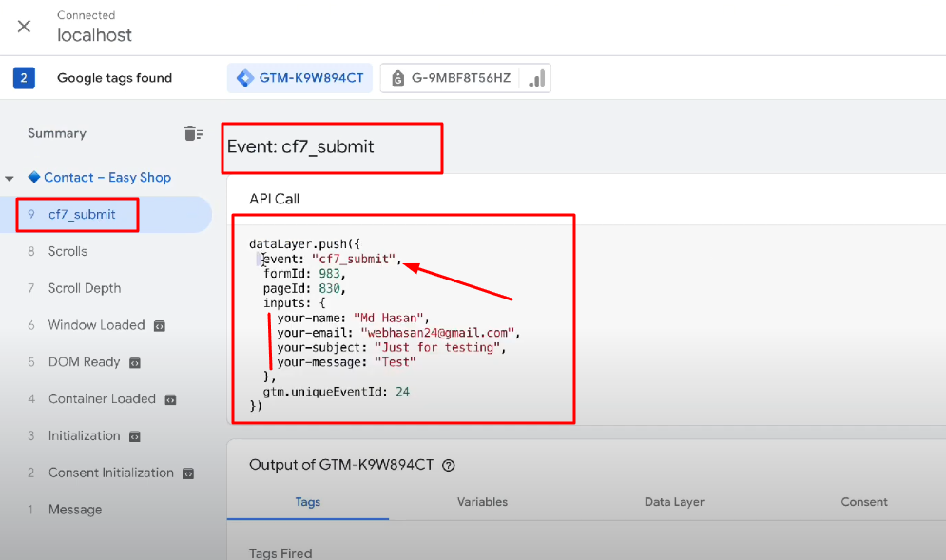Open the Summary view
Image resolution: width=946 pixels, height=560 pixels.
pos(57,133)
